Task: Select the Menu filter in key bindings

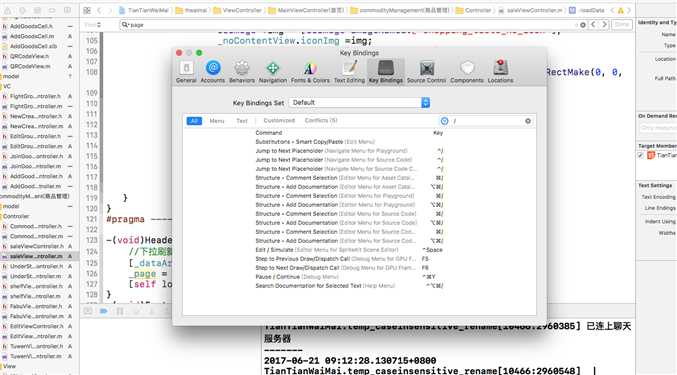Action: [x=217, y=121]
